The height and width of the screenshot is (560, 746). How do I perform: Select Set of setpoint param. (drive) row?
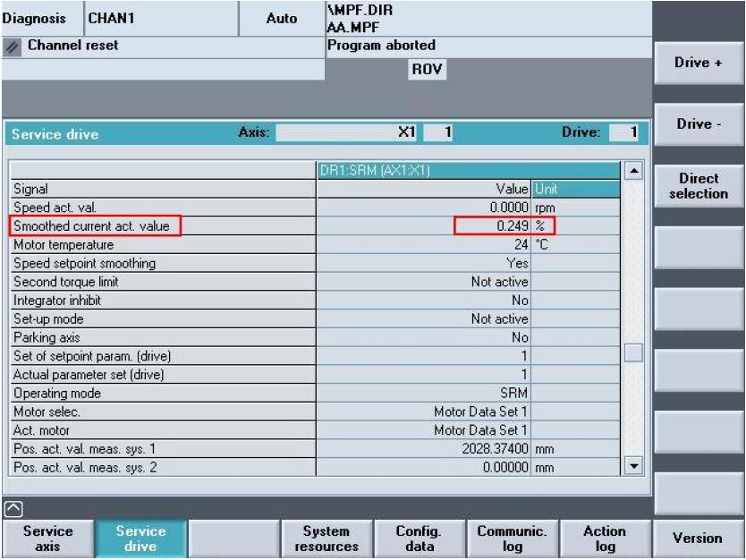pyautogui.click(x=315, y=356)
